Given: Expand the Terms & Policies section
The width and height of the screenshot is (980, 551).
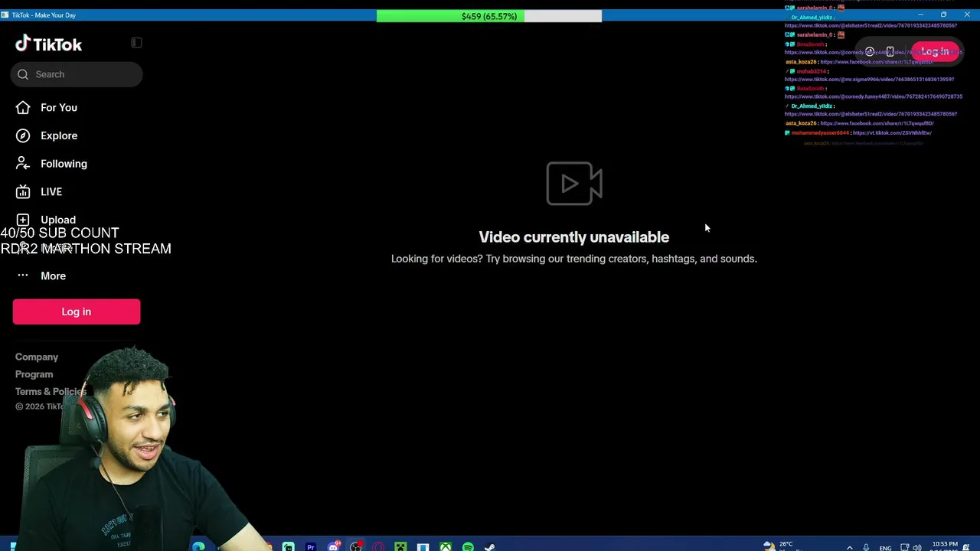Looking at the screenshot, I should click(51, 392).
